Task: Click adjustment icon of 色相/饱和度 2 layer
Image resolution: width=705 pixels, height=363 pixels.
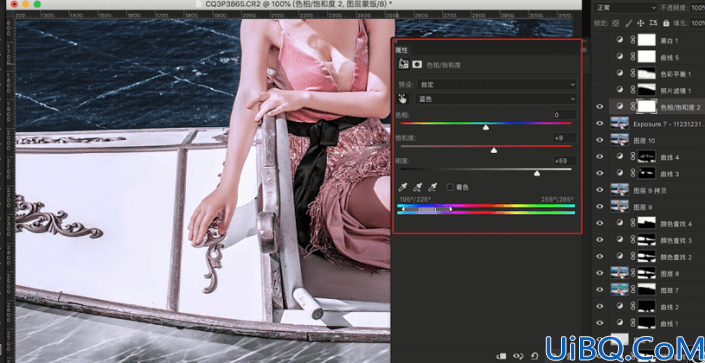Action: click(620, 107)
